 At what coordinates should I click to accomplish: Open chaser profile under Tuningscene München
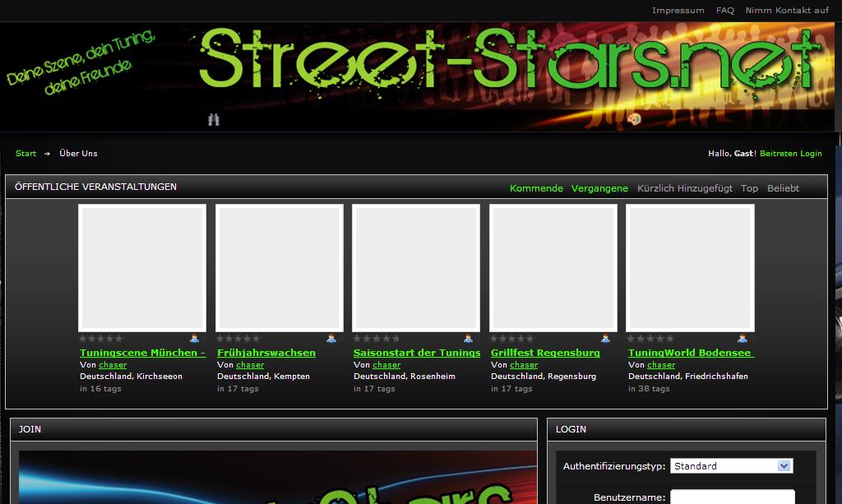point(113,365)
